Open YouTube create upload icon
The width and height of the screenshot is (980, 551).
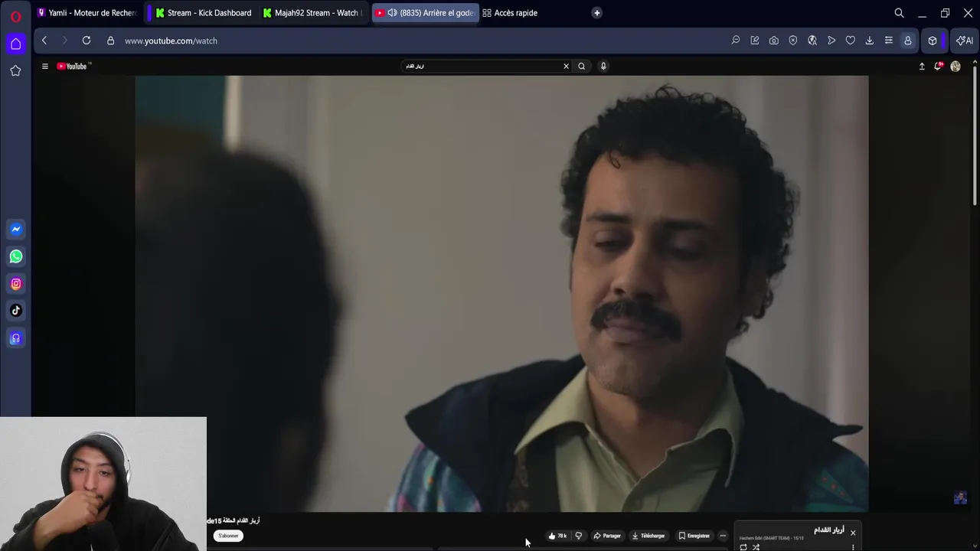pos(922,67)
